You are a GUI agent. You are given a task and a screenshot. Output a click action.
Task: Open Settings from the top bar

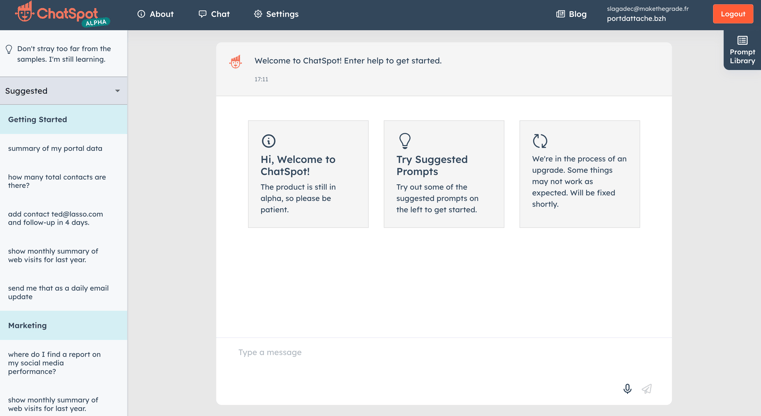coord(276,14)
